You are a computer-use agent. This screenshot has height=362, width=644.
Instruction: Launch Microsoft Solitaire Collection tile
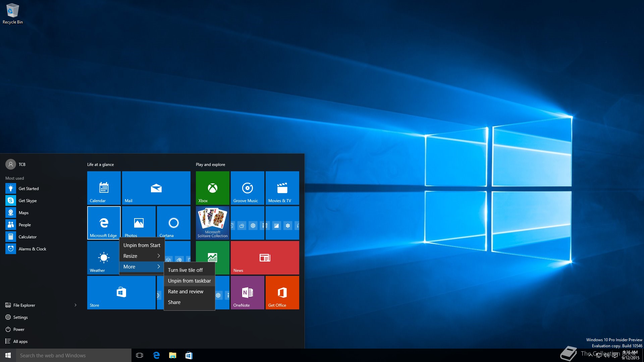[213, 223]
